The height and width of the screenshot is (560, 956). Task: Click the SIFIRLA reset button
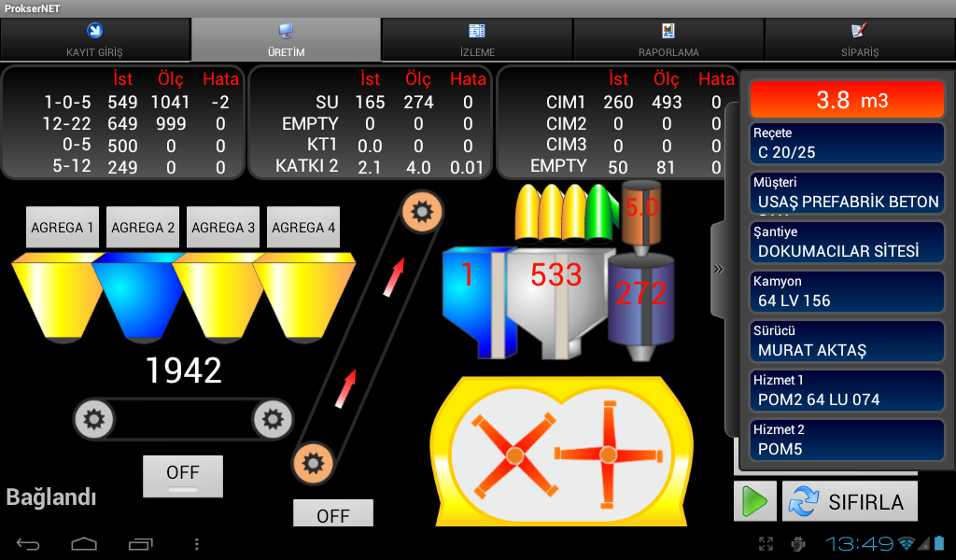coord(850,501)
